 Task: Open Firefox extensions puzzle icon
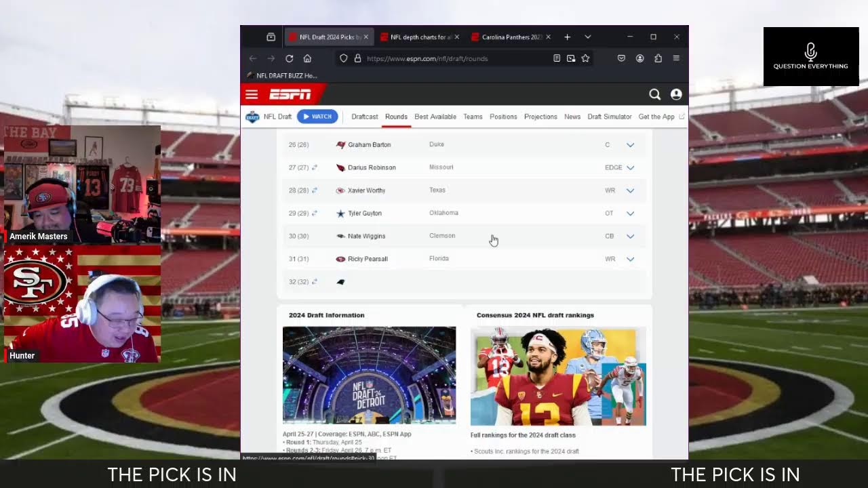point(658,58)
